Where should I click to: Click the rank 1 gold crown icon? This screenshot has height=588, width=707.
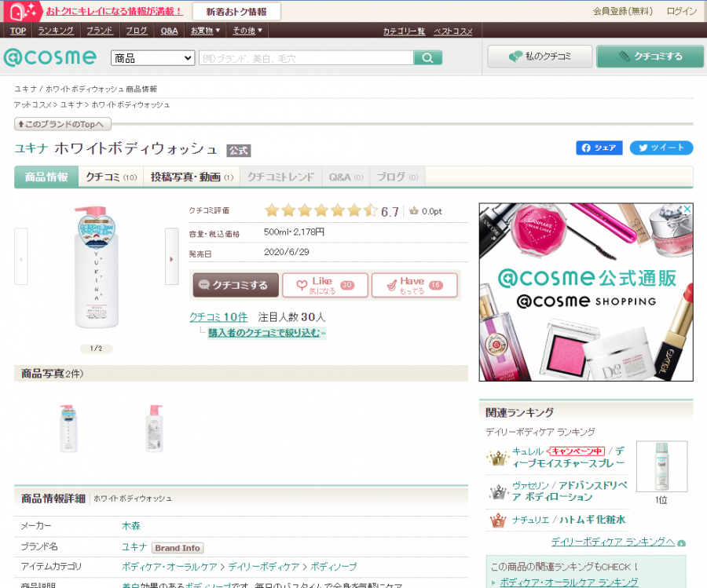[x=498, y=458]
